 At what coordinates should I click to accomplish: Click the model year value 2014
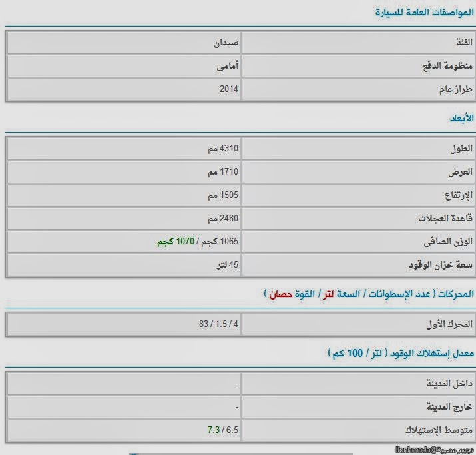(228, 89)
